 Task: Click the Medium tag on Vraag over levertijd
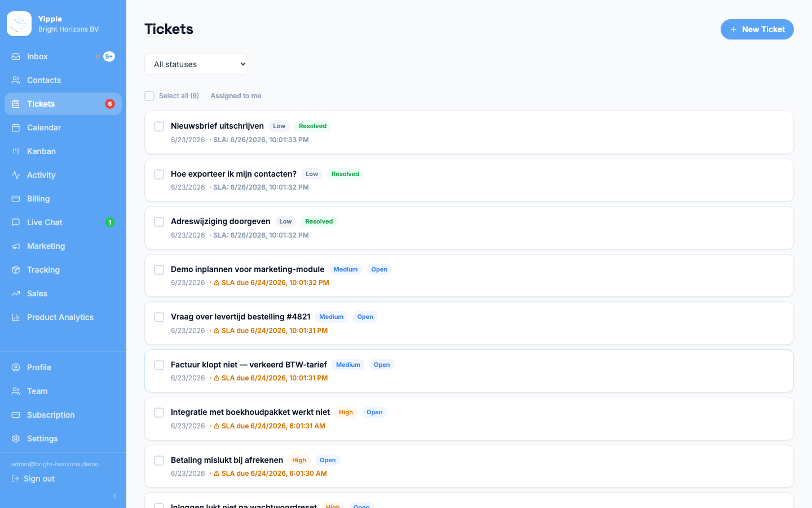point(331,317)
